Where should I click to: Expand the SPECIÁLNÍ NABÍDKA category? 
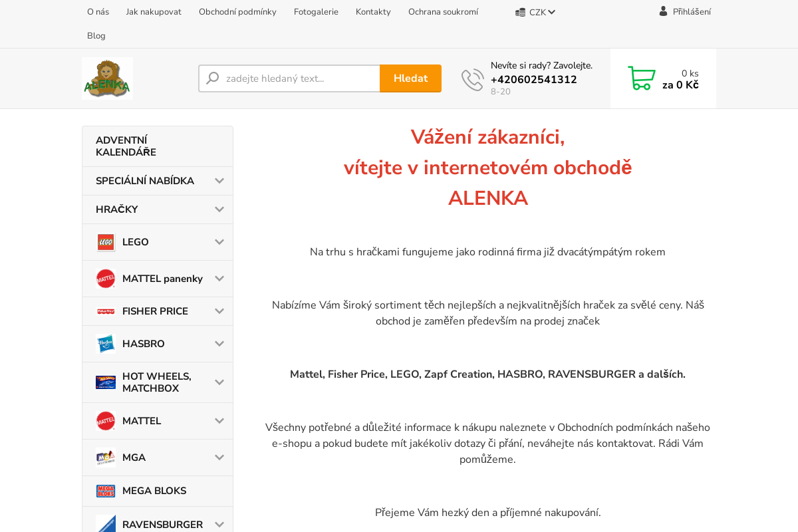[x=219, y=180]
